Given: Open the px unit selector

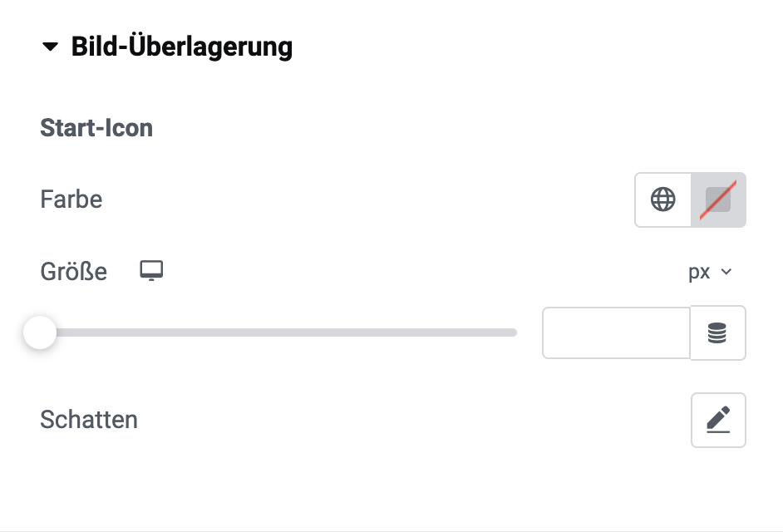Looking at the screenshot, I should 710,272.
